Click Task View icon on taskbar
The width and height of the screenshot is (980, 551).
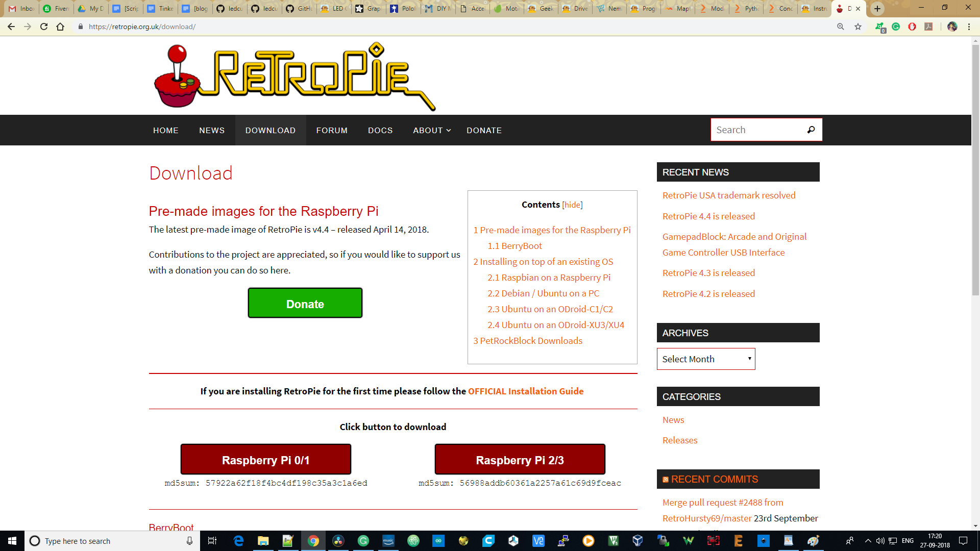[x=212, y=541]
